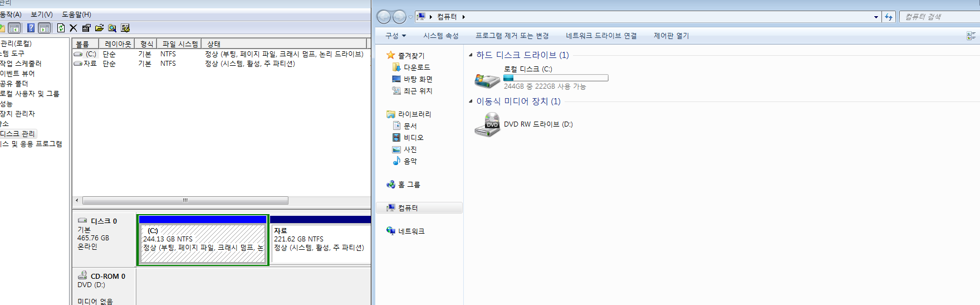The height and width of the screenshot is (305, 980).
Task: Change the view using the Explorer view icon
Action: click(971, 36)
